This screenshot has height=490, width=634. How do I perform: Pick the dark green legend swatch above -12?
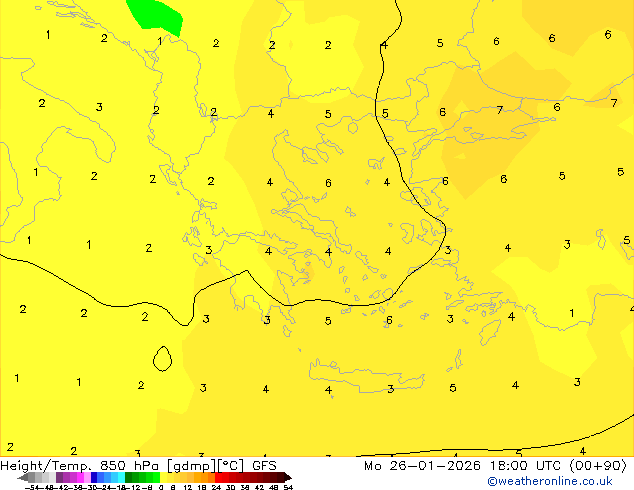[129, 477]
